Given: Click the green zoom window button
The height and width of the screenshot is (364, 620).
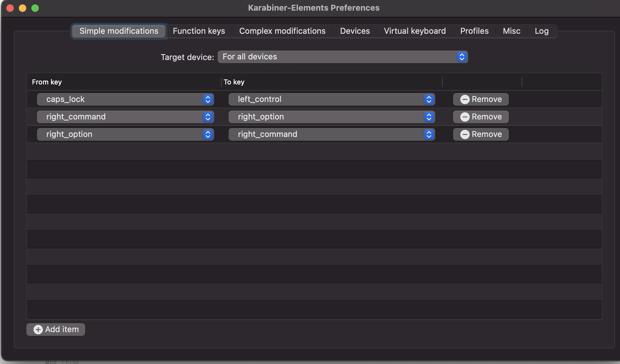Looking at the screenshot, I should pyautogui.click(x=35, y=8).
